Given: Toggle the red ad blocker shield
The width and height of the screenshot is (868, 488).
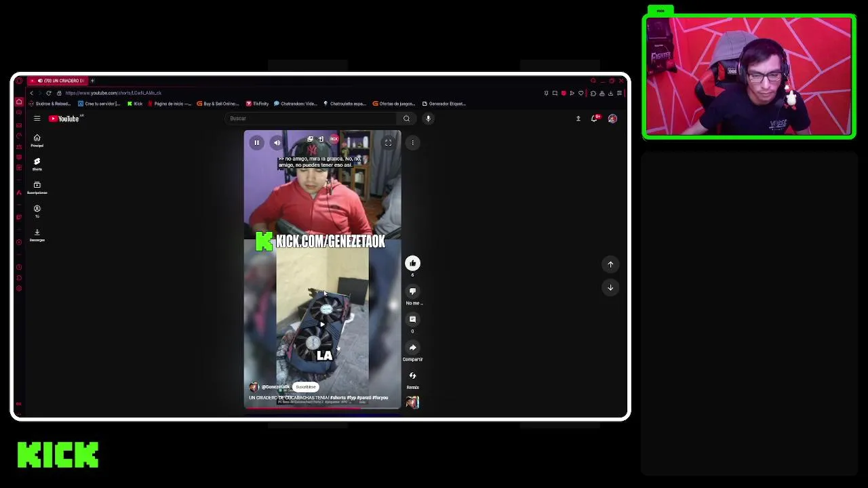Looking at the screenshot, I should click(564, 93).
